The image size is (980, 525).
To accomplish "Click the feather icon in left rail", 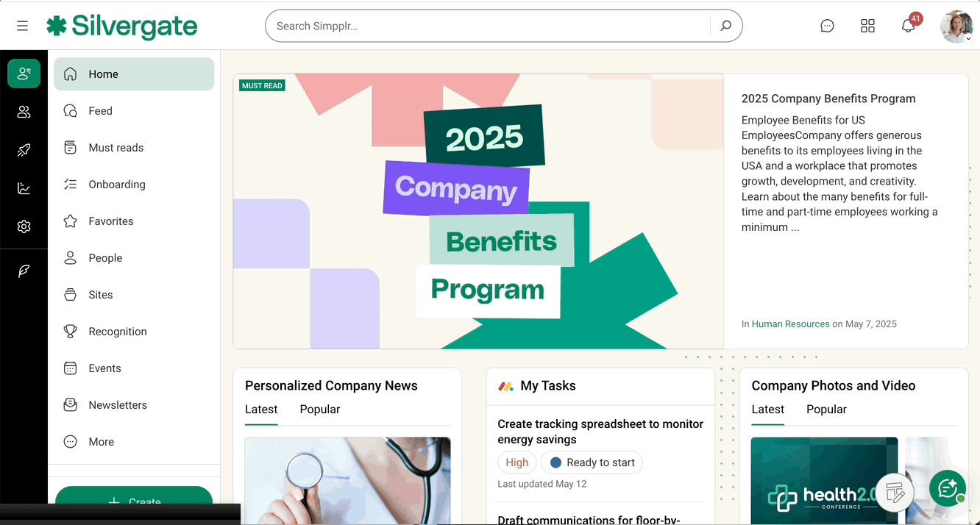I will 24,271.
